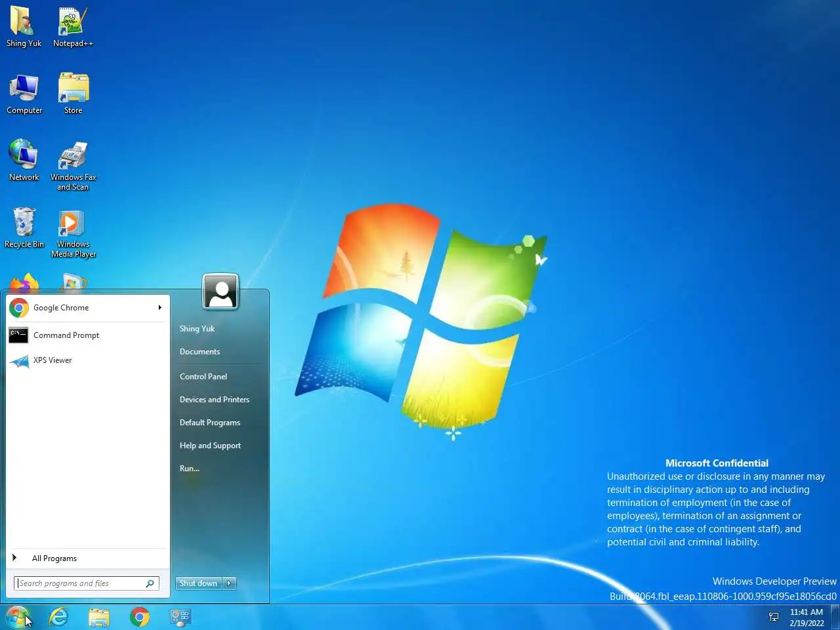Open Shing Yuk personal folder link
The width and height of the screenshot is (840, 630).
point(197,329)
